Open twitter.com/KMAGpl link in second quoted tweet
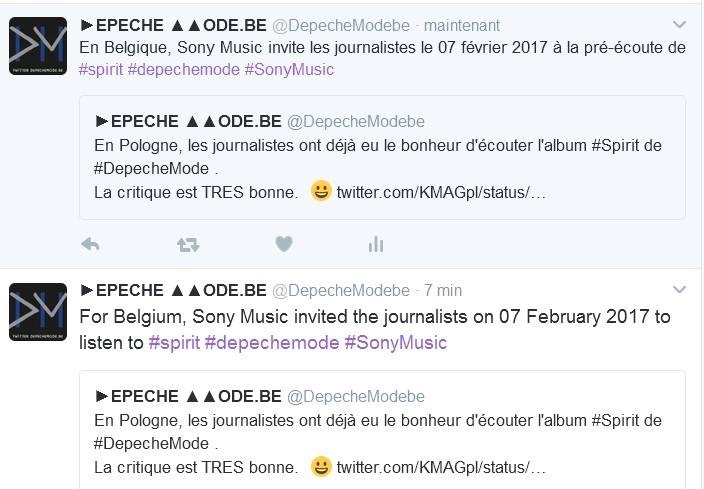The height and width of the screenshot is (489, 704). pyautogui.click(x=441, y=467)
